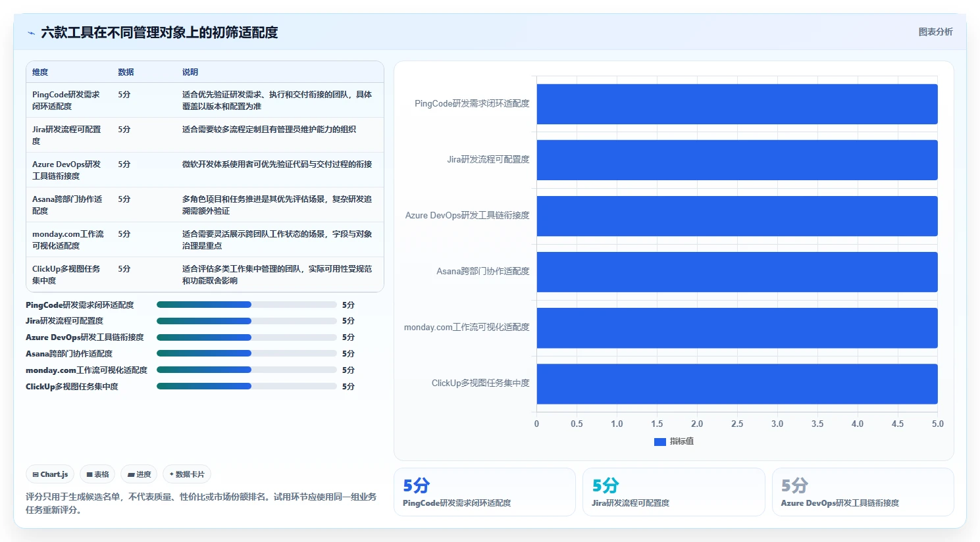Click the 说明 column header
The image size is (980, 542).
point(190,72)
